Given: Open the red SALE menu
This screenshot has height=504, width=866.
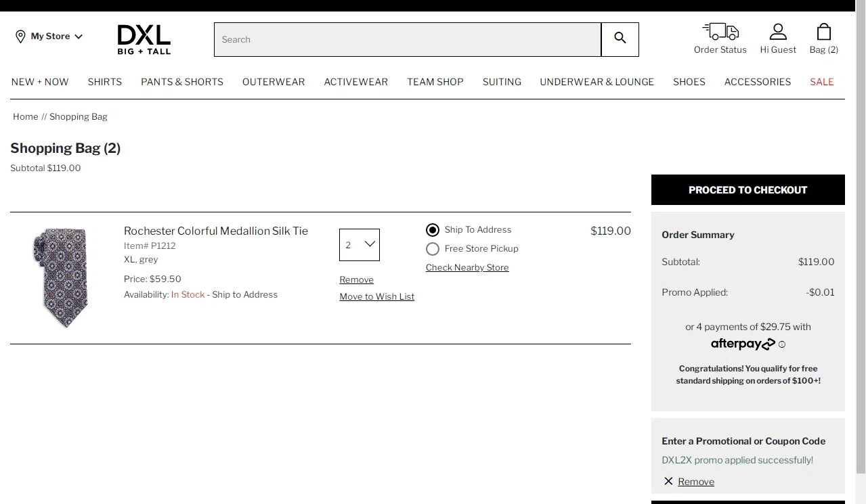Looking at the screenshot, I should [x=822, y=82].
